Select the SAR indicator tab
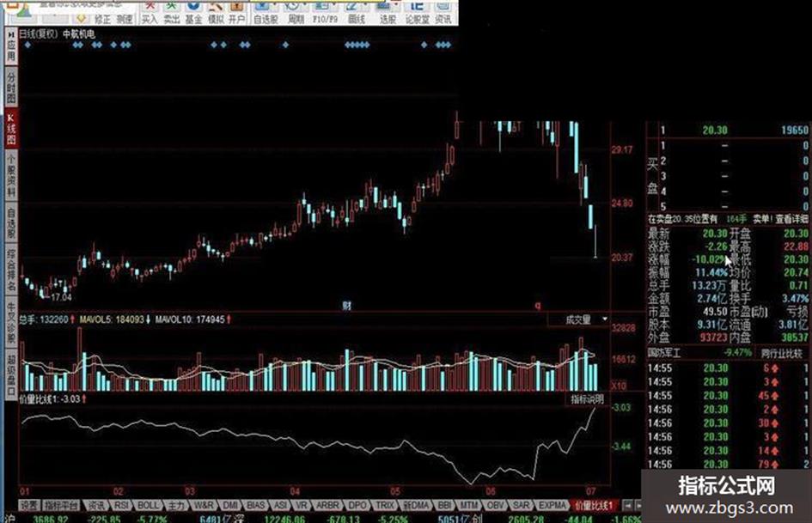Screen dimensions: 812x523 coord(521,505)
